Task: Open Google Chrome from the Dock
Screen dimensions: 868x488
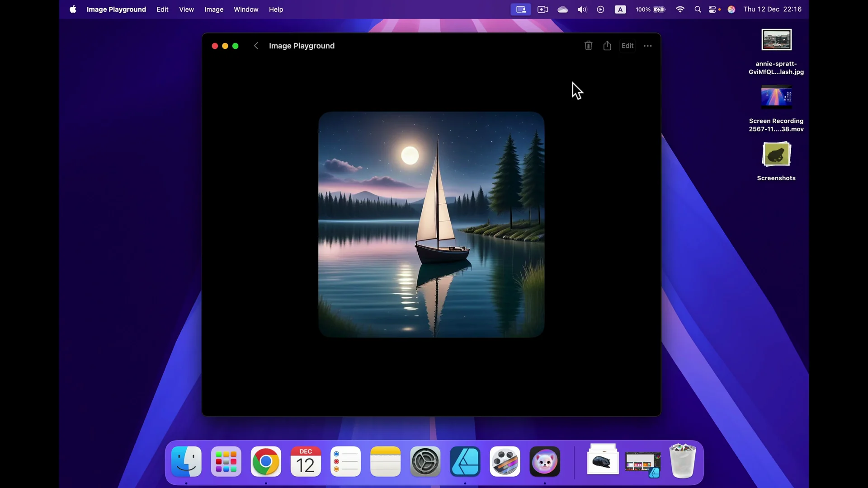Action: click(x=266, y=461)
